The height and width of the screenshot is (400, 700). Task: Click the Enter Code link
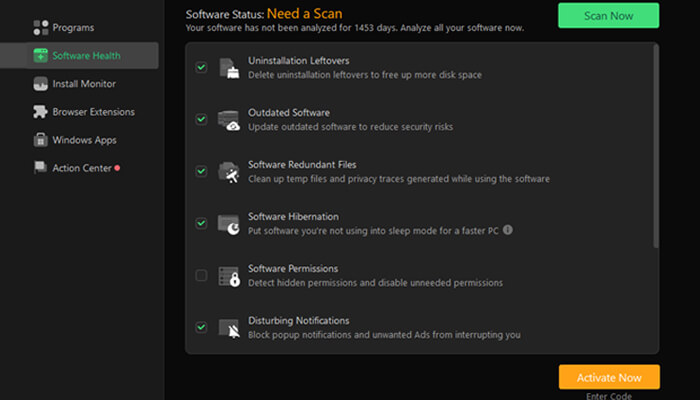tap(608, 396)
